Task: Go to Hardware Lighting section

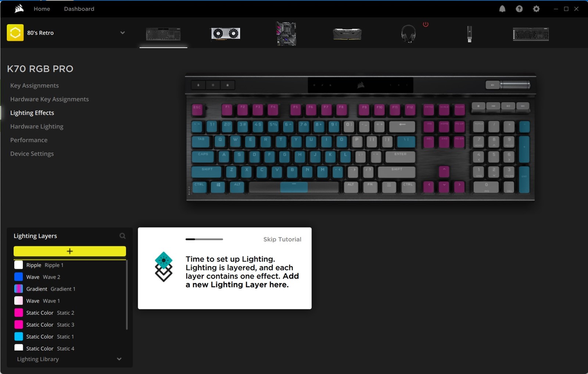Action: click(x=37, y=126)
